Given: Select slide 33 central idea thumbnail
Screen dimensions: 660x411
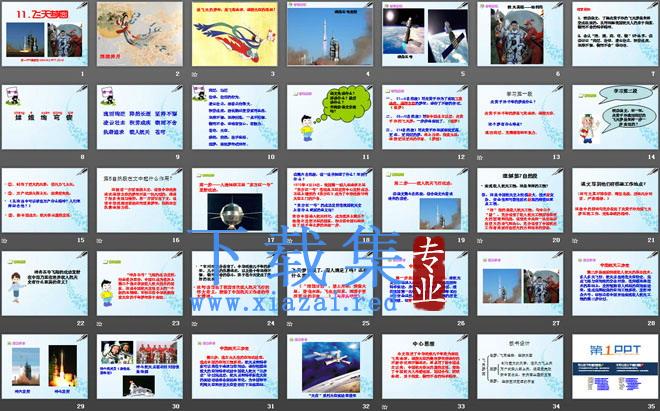Looking at the screenshot, I should tap(425, 366).
